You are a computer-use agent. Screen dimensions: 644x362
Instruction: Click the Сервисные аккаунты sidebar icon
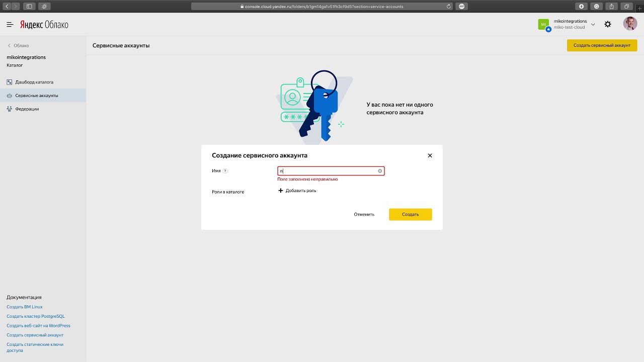pyautogui.click(x=10, y=96)
